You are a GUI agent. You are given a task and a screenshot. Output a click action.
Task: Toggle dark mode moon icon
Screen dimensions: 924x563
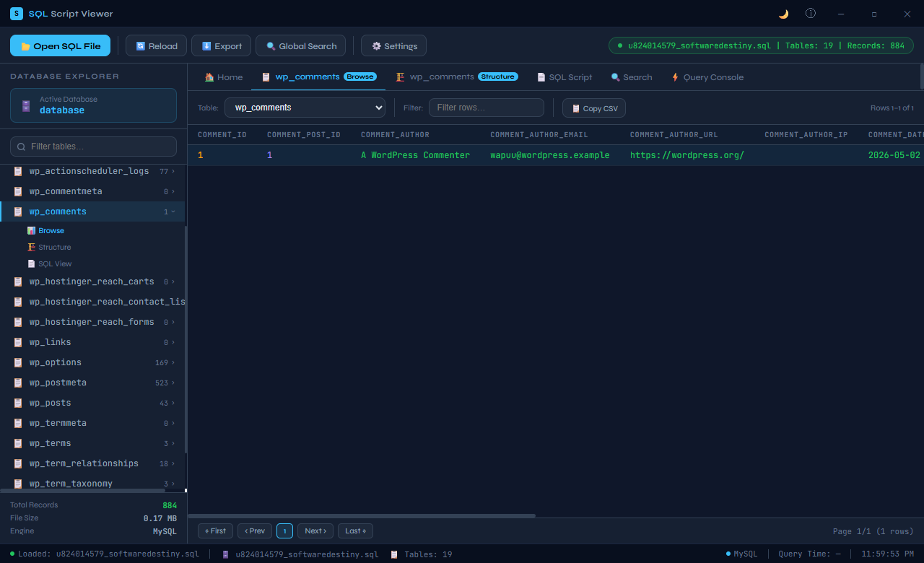tap(783, 14)
